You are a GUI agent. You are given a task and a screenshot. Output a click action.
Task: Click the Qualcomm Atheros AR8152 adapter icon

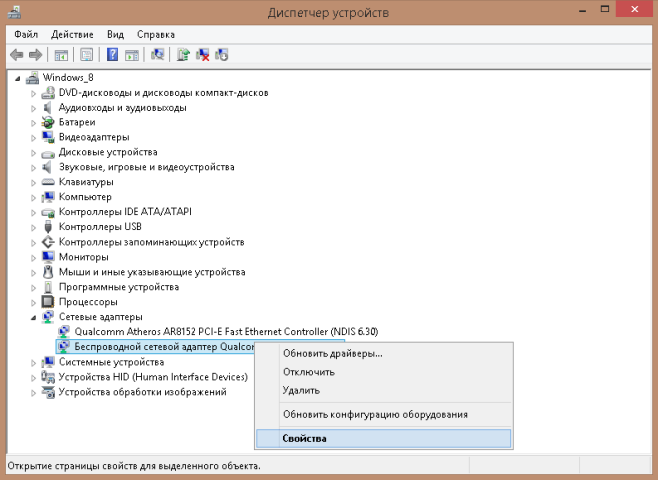pos(63,332)
